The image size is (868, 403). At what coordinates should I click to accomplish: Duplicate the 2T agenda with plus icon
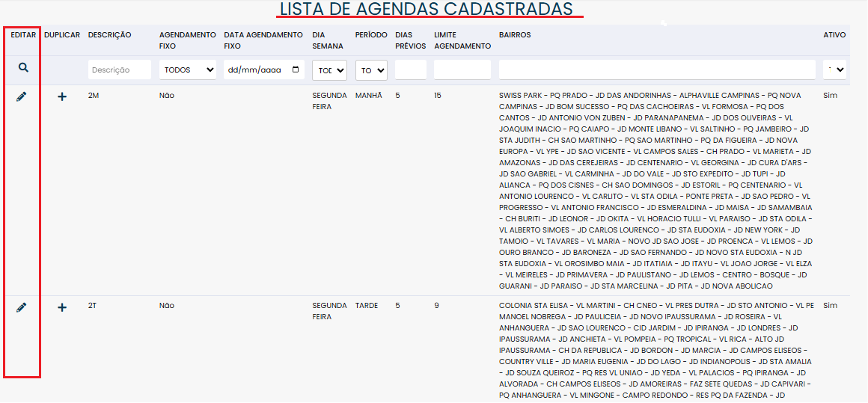(62, 307)
